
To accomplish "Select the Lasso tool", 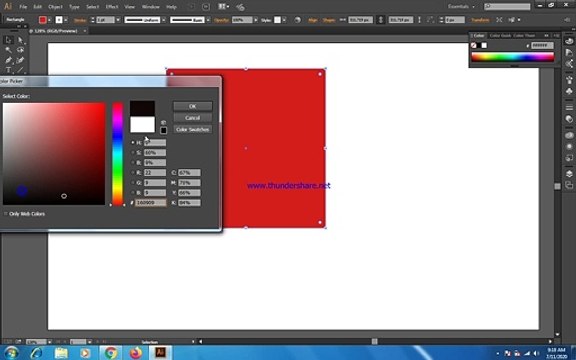I will tap(20, 50).
